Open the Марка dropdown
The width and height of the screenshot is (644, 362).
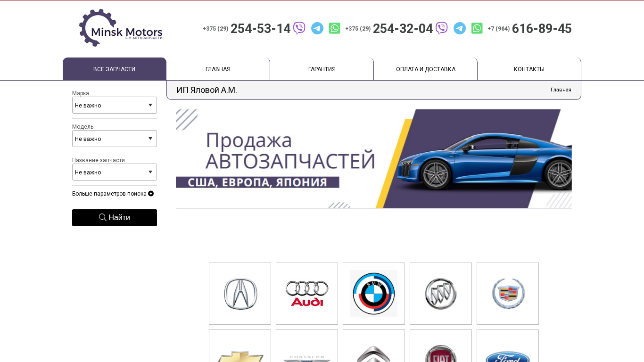[115, 105]
